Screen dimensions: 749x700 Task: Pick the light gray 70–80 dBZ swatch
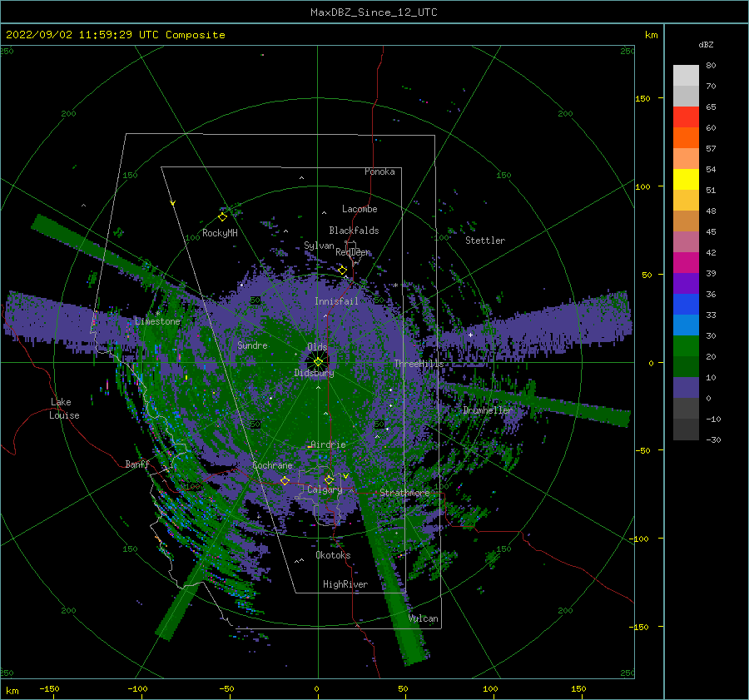pos(686,76)
